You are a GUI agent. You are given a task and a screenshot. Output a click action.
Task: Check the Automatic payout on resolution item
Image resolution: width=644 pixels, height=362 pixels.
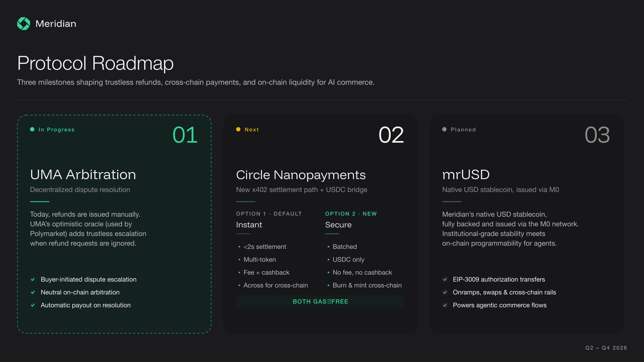point(33,305)
